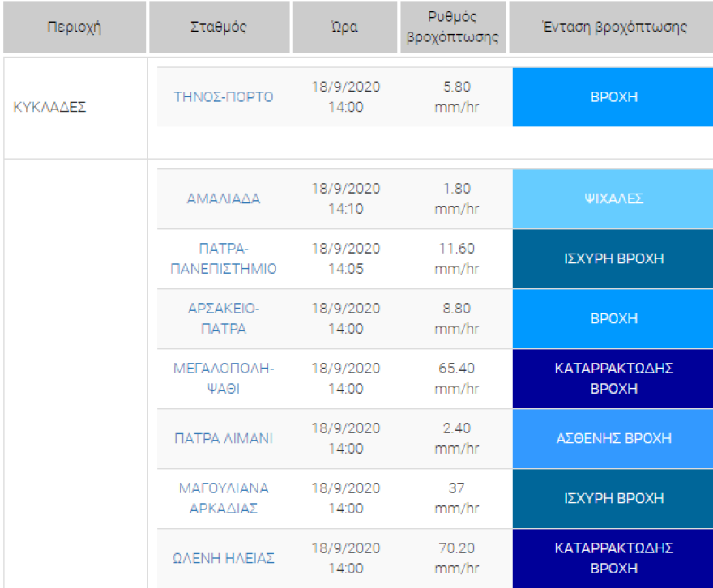
Task: Click the Περιοχή column header
Action: (x=74, y=27)
